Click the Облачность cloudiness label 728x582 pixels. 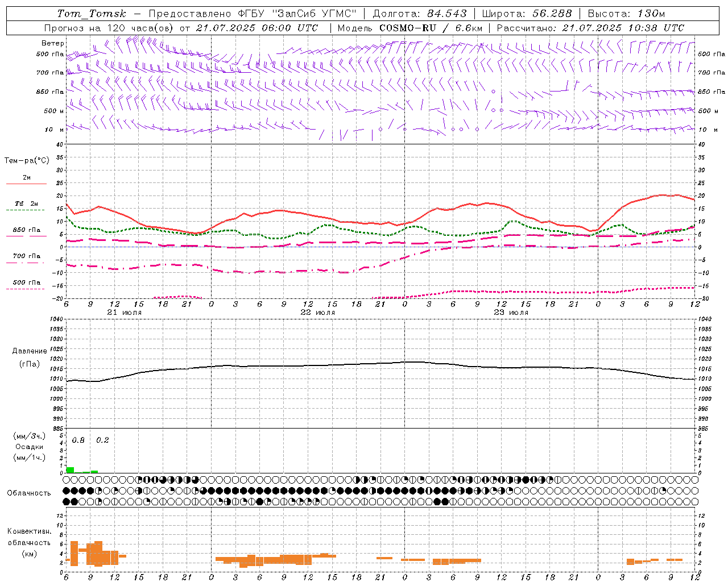(29, 493)
